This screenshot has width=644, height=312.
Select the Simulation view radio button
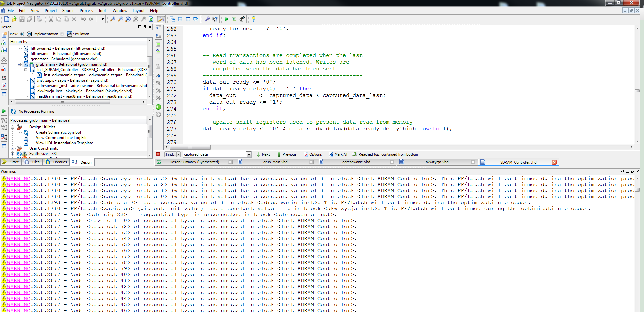click(x=62, y=34)
